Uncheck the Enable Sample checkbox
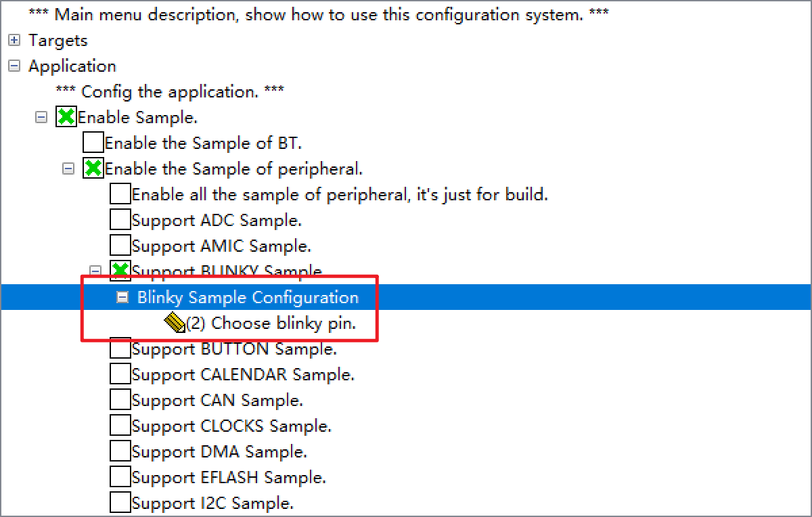The height and width of the screenshot is (517, 812). (66, 118)
